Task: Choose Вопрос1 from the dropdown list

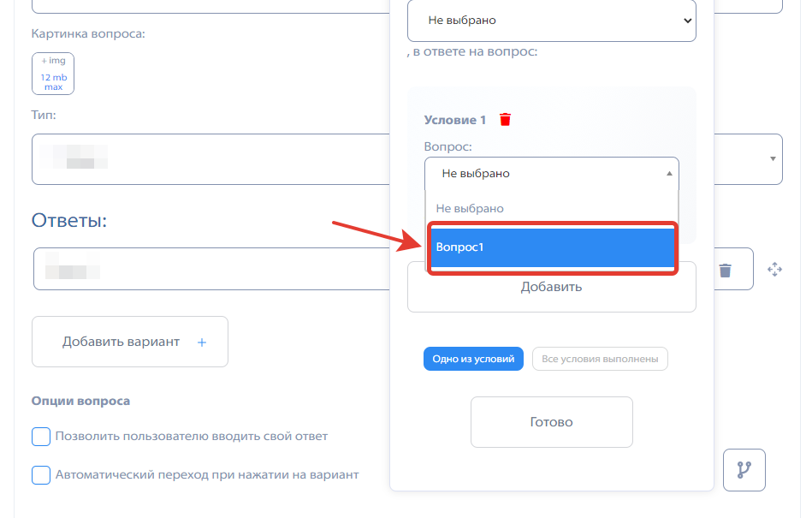Action: tap(552, 247)
